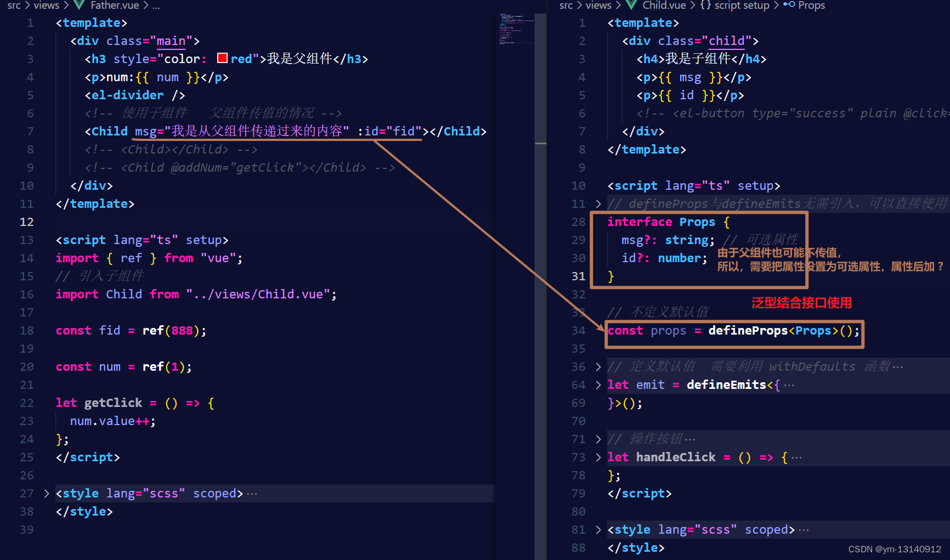Click 'num.value++' on line 23
950x560 pixels.
(109, 421)
